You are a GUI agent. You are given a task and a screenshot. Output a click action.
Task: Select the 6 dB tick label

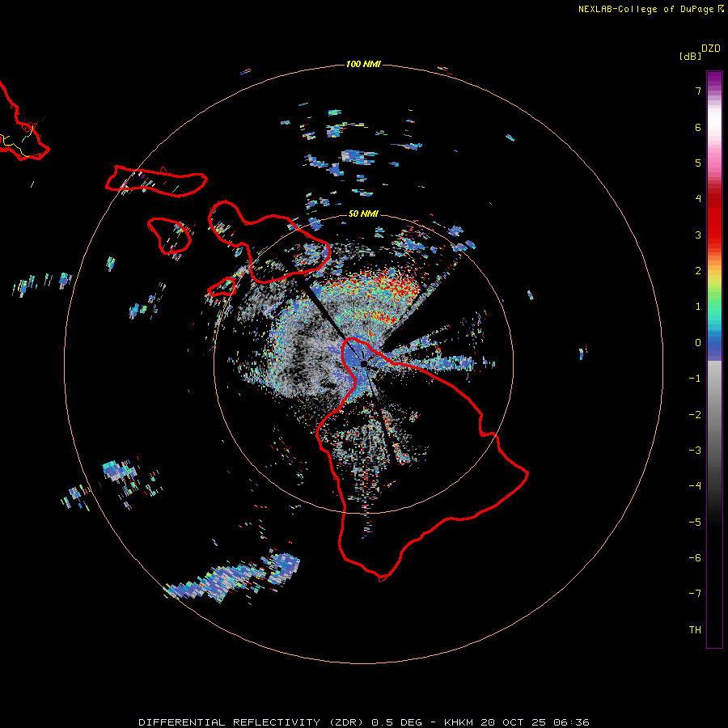tap(698, 127)
